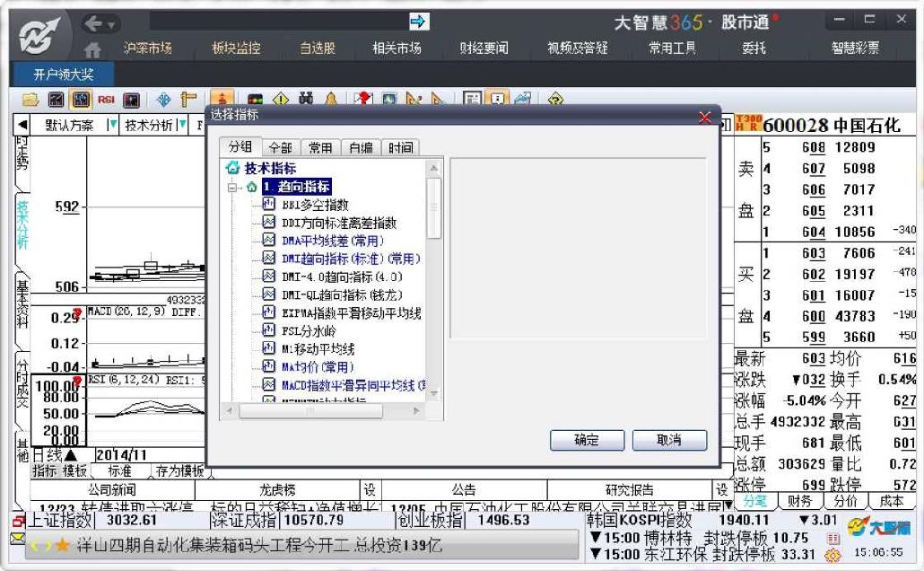The height and width of the screenshot is (571, 924).
Task: Switch to the 自编 tab in dialog
Action: point(361,147)
